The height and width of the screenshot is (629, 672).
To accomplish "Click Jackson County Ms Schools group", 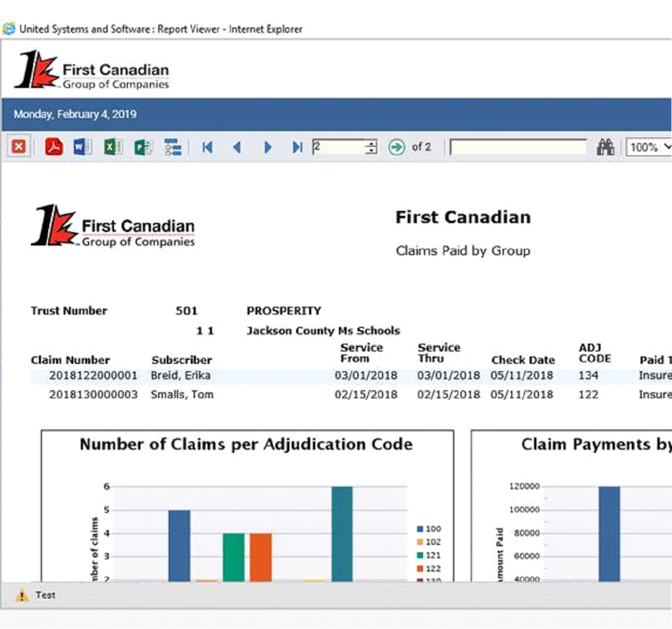I will click(323, 331).
